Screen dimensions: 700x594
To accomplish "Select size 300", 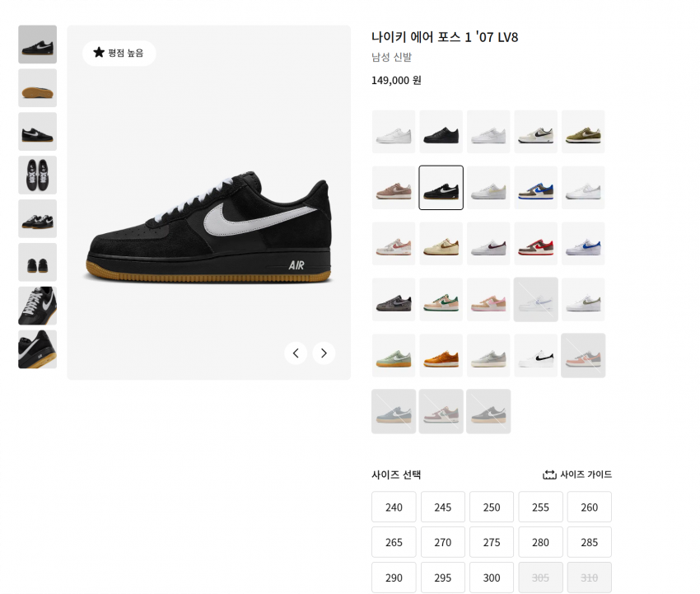I will [x=492, y=578].
